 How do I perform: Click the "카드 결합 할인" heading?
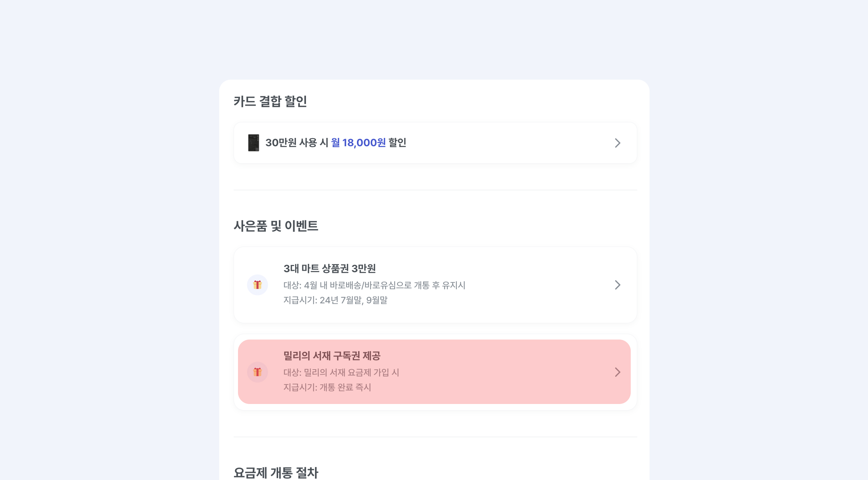pos(270,101)
